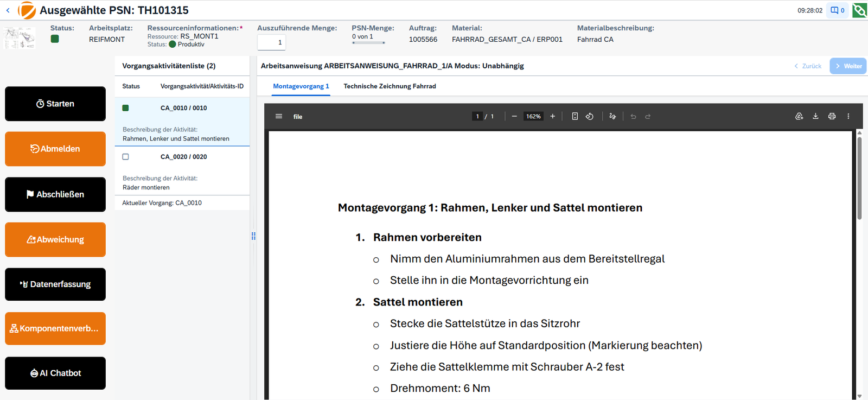Click the PDF redo icon
Image resolution: width=868 pixels, height=400 pixels.
tap(648, 116)
